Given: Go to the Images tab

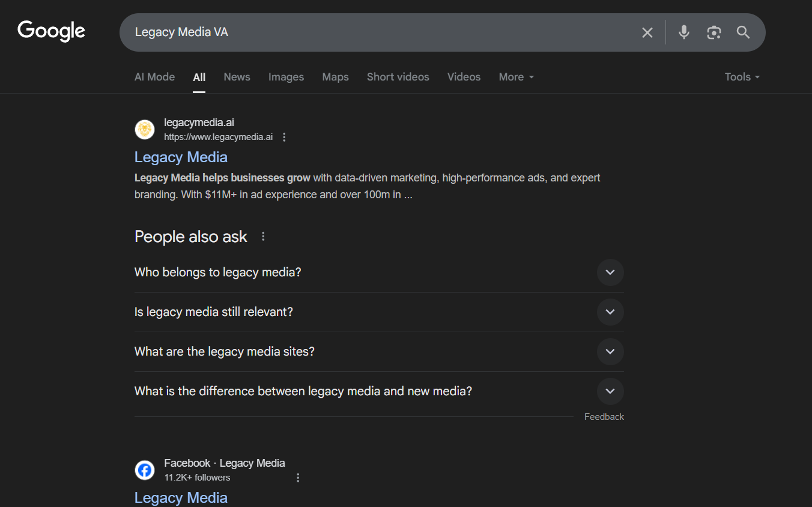Looking at the screenshot, I should pyautogui.click(x=286, y=77).
